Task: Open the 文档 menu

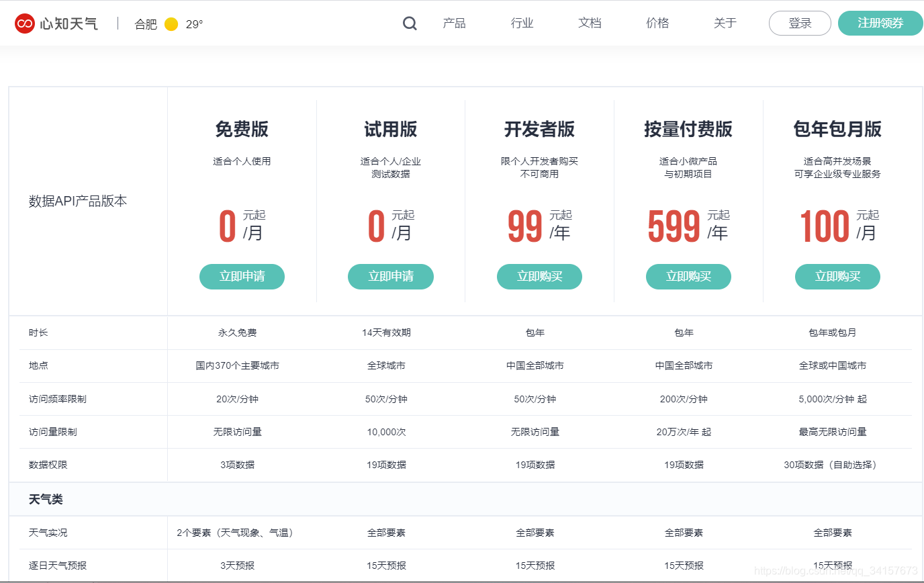Action: point(590,23)
